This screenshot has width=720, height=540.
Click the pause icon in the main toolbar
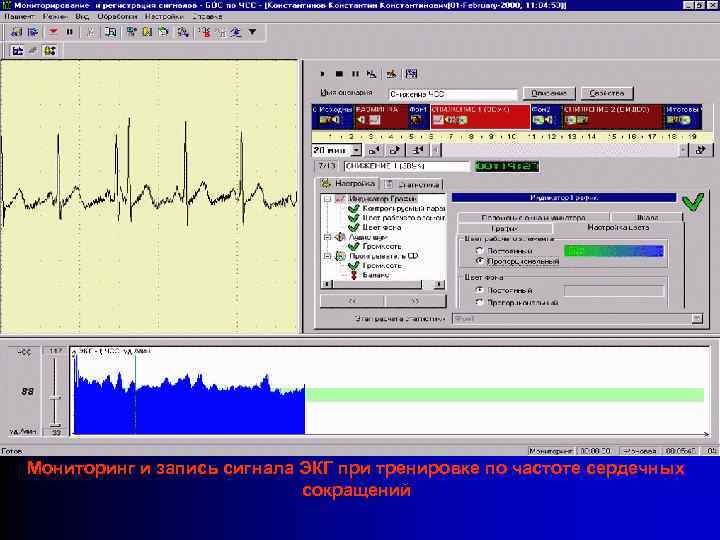click(x=69, y=31)
